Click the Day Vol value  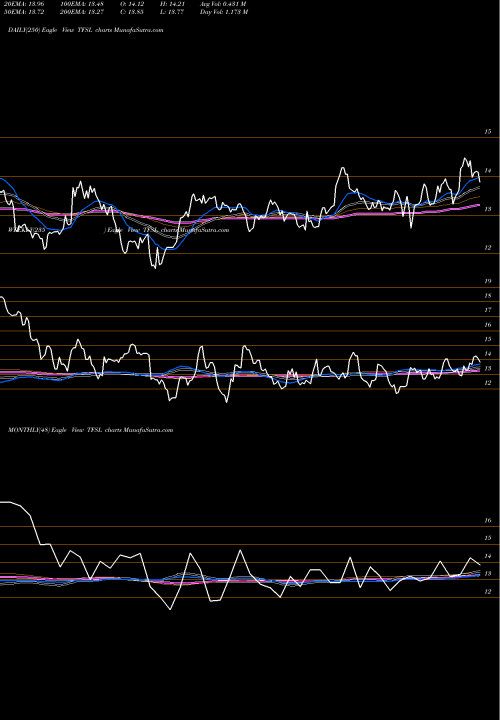224,12
